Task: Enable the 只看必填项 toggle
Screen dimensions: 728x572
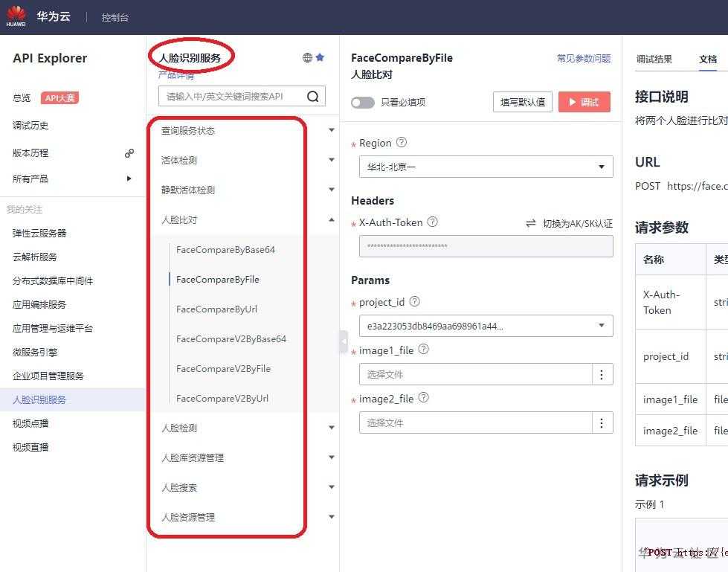Action: (x=363, y=102)
